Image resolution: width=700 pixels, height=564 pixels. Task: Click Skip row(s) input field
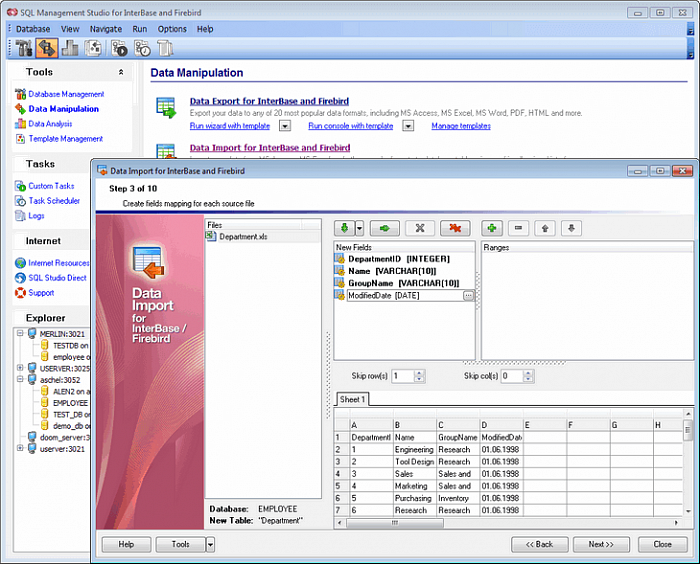[x=403, y=376]
